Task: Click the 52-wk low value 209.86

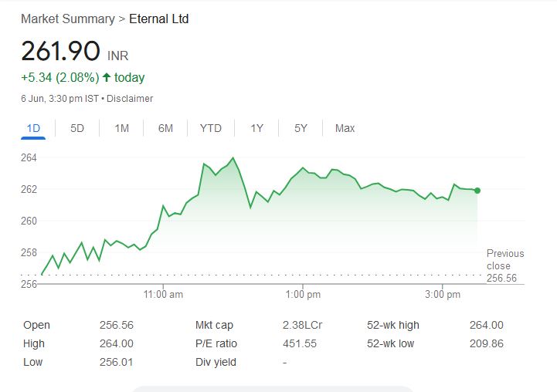Action: tap(486, 343)
